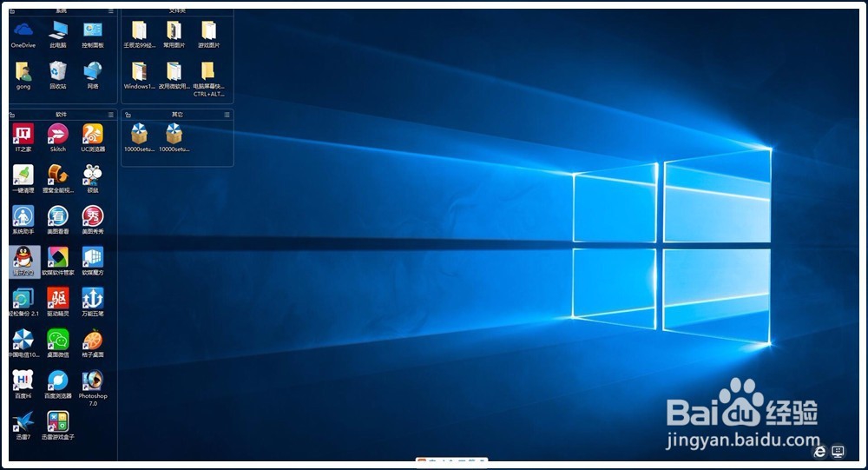Open the 软件 group menu button
The image size is (868, 470).
[x=111, y=115]
